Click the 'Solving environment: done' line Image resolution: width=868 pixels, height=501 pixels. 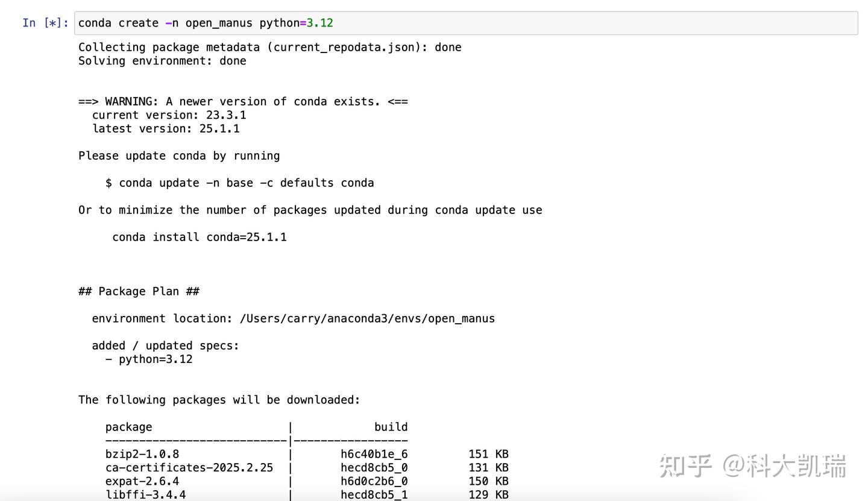click(162, 61)
